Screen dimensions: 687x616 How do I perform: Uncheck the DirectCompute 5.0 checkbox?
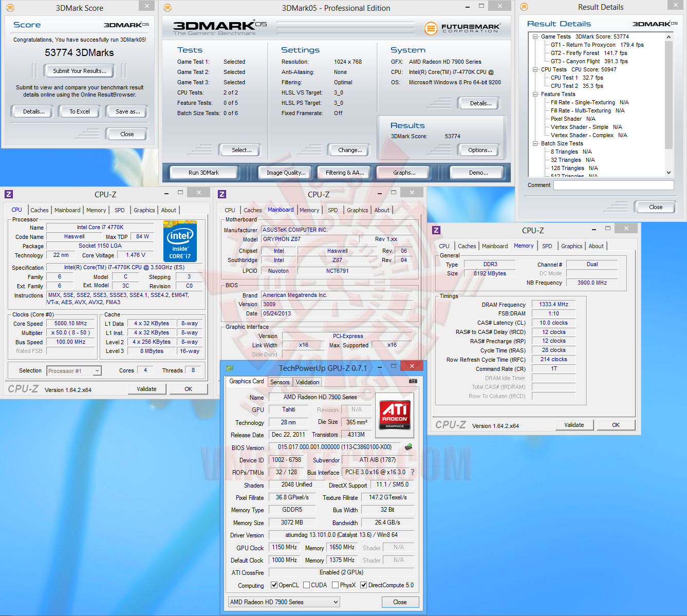click(364, 585)
